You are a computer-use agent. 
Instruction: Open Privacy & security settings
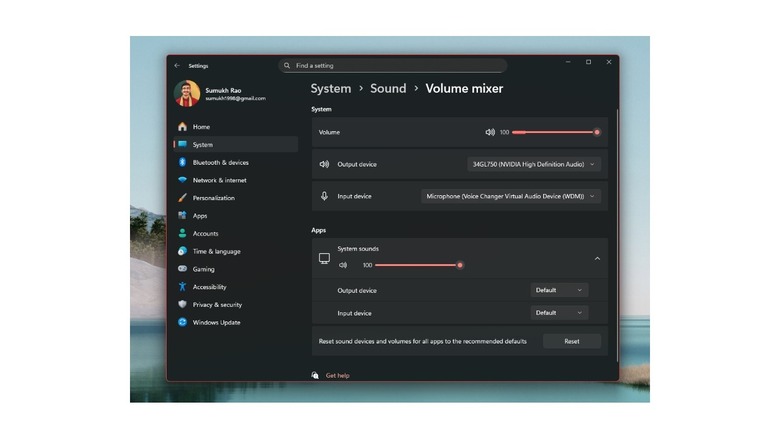217,304
